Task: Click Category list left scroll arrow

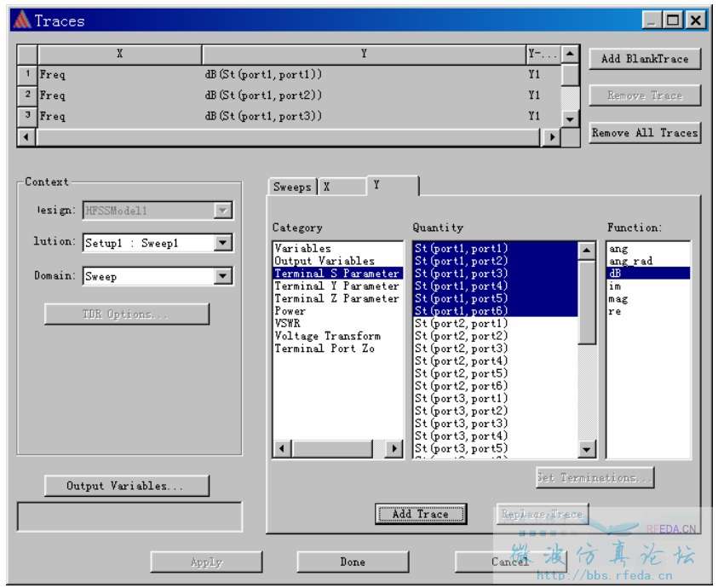Action: tap(282, 448)
